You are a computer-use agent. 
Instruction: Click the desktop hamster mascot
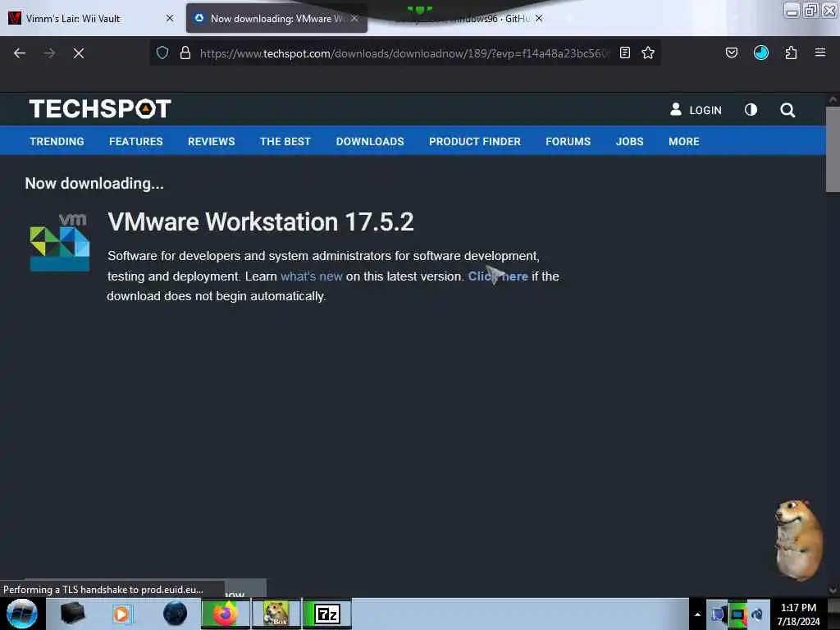797,540
